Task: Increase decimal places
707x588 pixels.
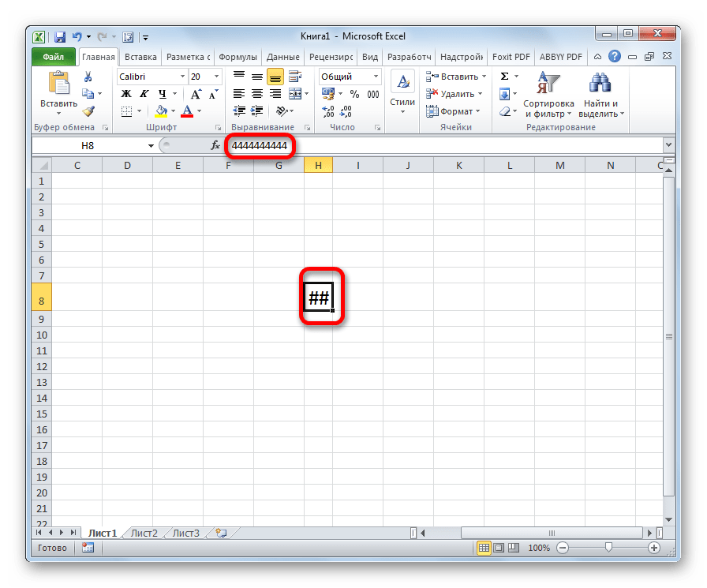Action: click(x=328, y=111)
